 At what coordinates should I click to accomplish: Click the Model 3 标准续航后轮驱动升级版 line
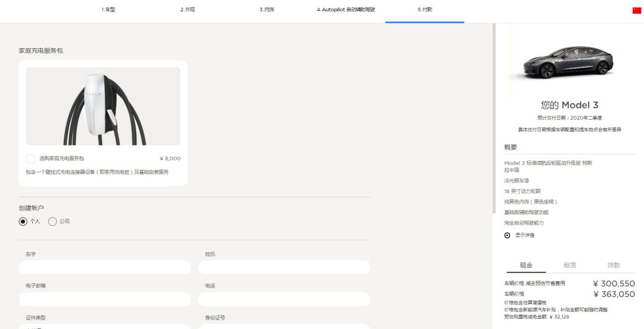pyautogui.click(x=549, y=166)
